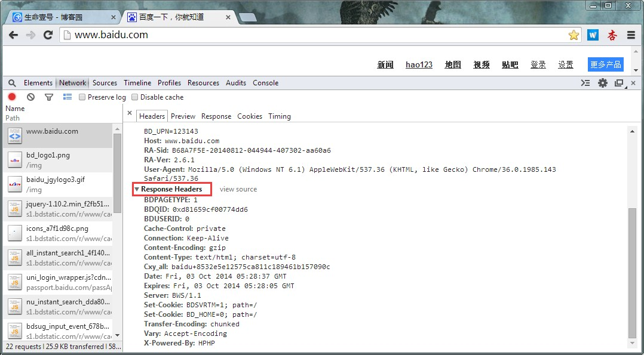The image size is (644, 355).
Task: Click view source next to Response Headers
Action: click(x=238, y=189)
